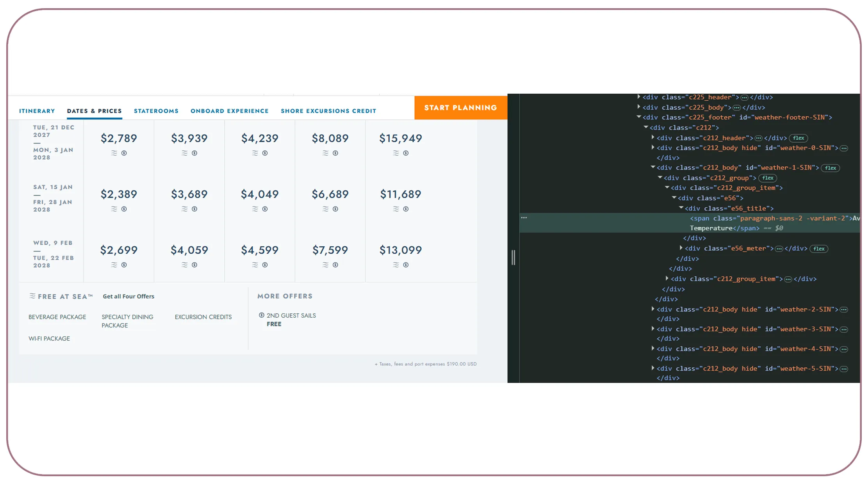Open the Specialty Dining Package offer
The width and height of the screenshot is (868, 484).
[127, 321]
